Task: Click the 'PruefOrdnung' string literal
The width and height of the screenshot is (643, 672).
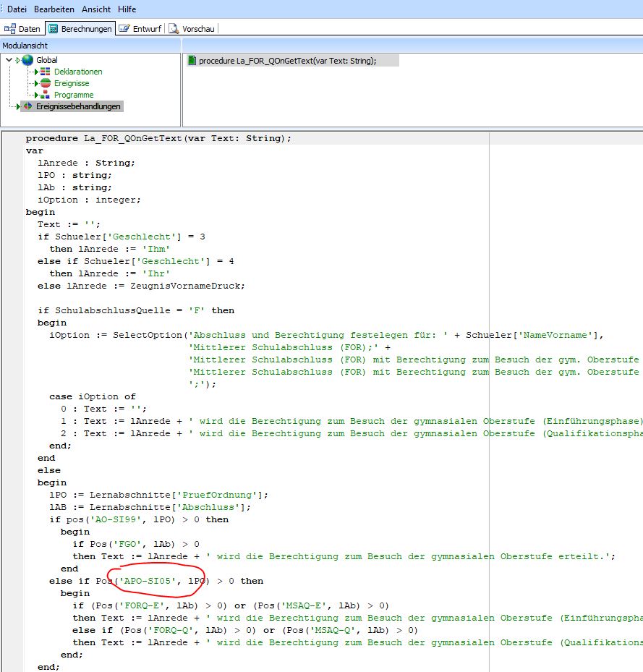Action: [217, 495]
